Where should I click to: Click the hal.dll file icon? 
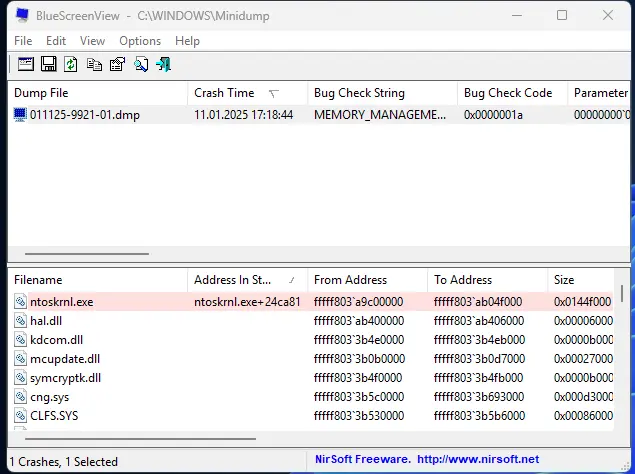click(20, 321)
